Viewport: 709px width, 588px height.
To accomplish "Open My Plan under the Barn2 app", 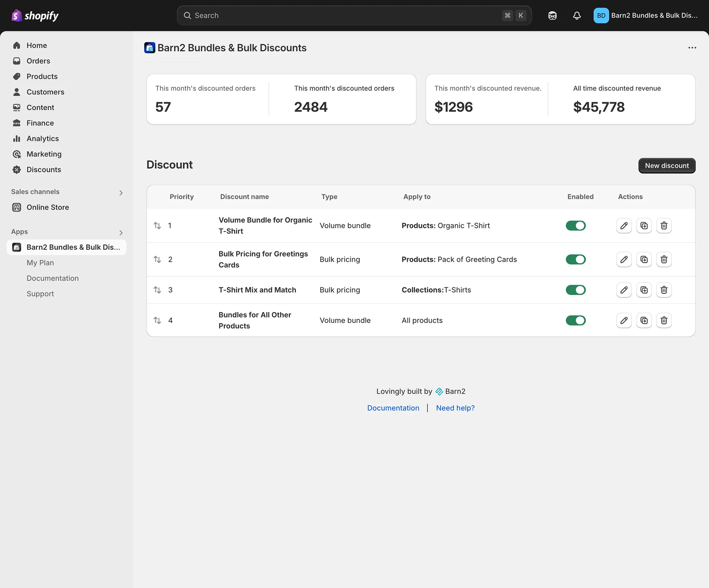I will tap(40, 263).
